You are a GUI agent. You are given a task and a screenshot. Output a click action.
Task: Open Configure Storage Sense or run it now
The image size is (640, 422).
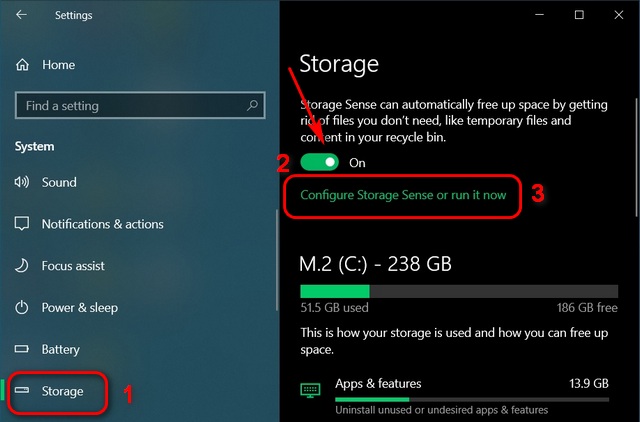click(403, 195)
